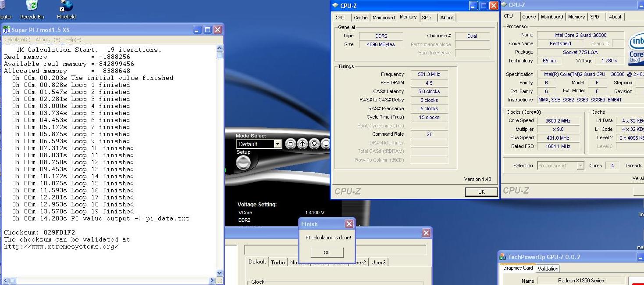Click the round Setup button
This screenshot has width=644, height=285.
243,162
